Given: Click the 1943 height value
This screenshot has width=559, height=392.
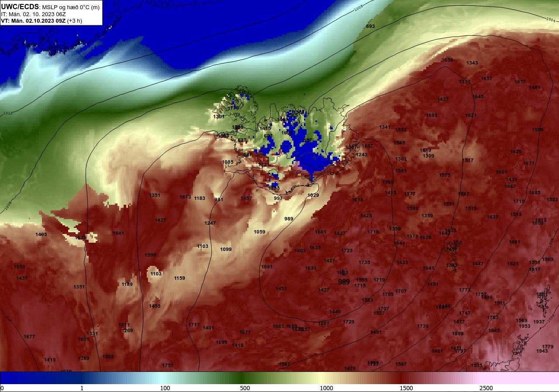Looking at the screenshot, I should 542,351.
